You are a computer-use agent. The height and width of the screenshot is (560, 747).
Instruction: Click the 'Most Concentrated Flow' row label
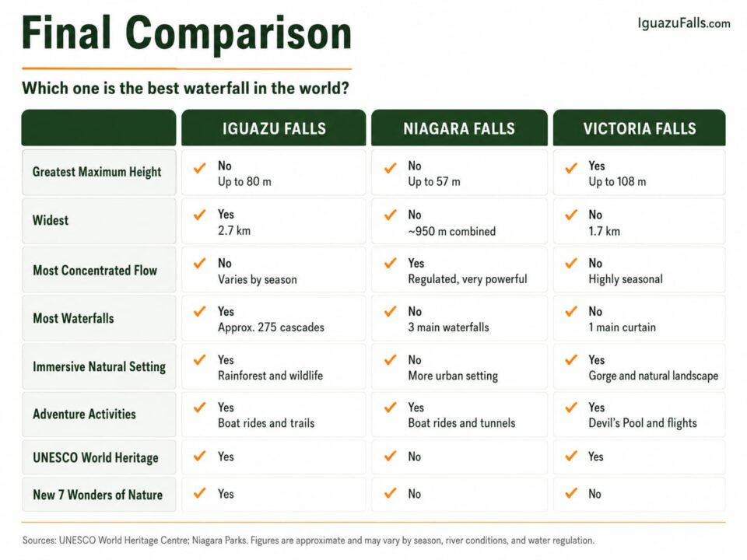(95, 271)
